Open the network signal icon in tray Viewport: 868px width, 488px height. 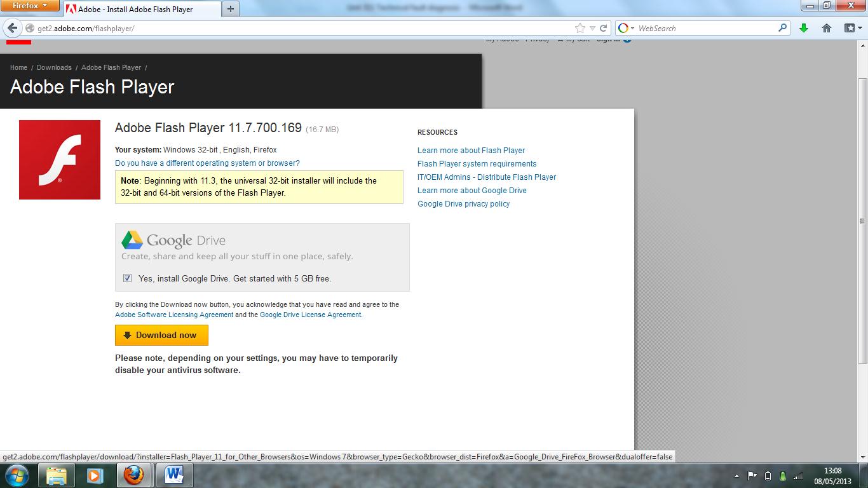point(799,475)
